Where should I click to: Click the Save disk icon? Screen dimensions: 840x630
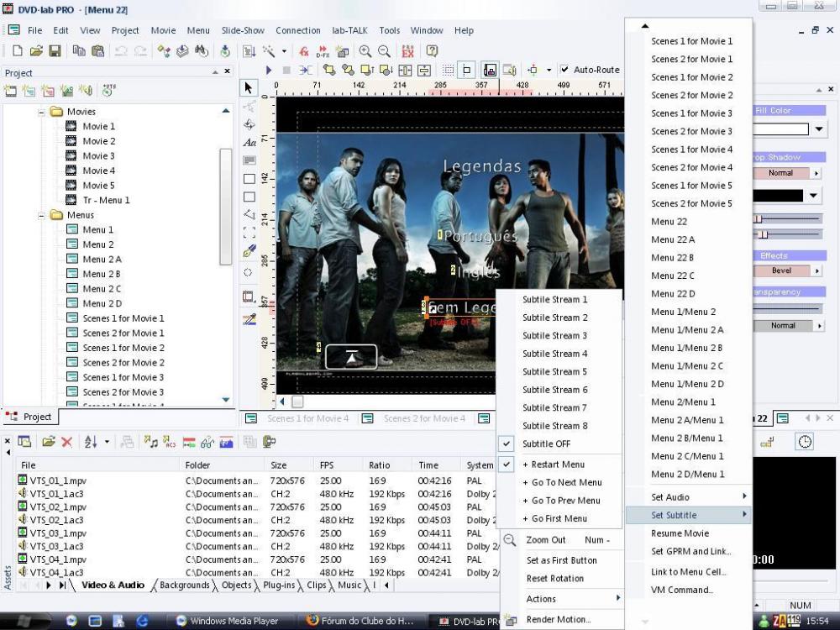pyautogui.click(x=55, y=51)
